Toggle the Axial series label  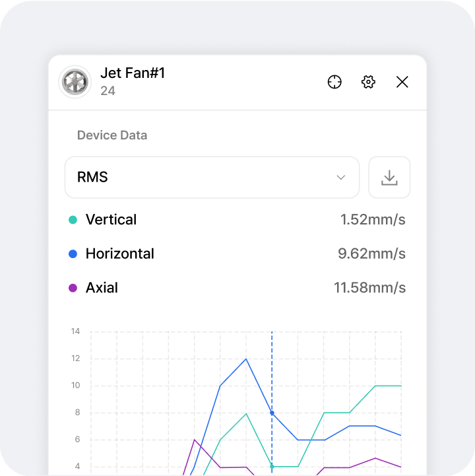click(102, 289)
